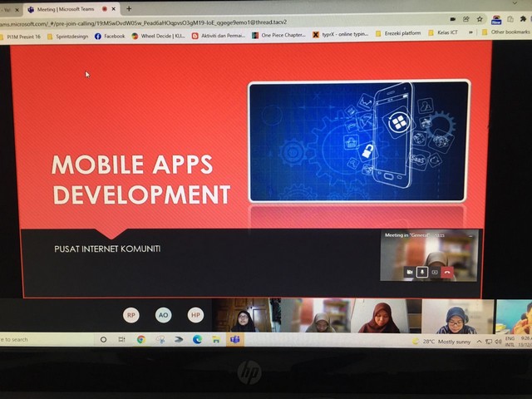
Task: Mute the microphone in the meeting mini window
Action: (x=421, y=272)
